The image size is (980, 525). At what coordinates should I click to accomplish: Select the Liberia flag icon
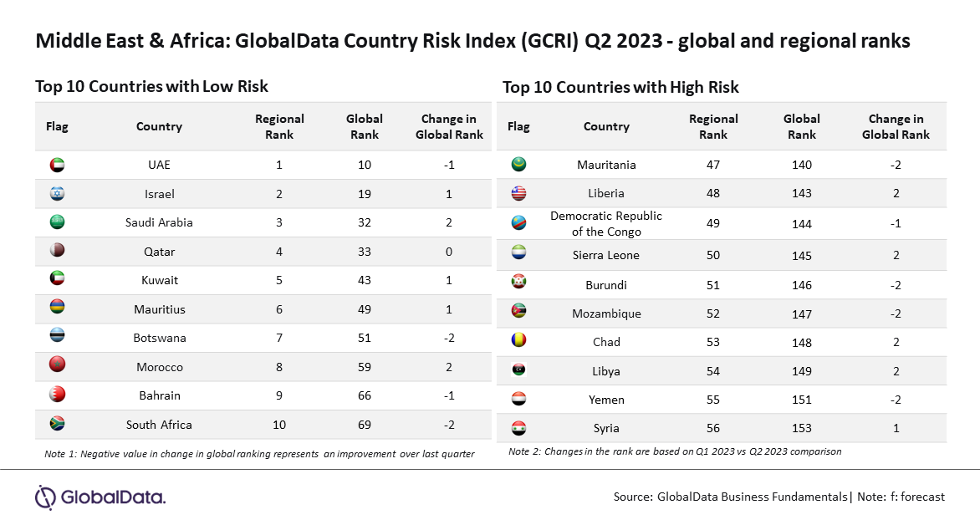click(x=518, y=193)
